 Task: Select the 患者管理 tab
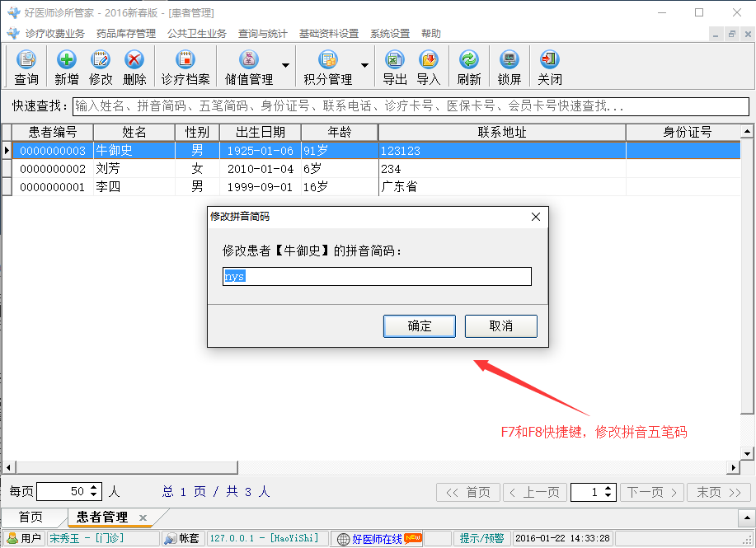point(102,518)
